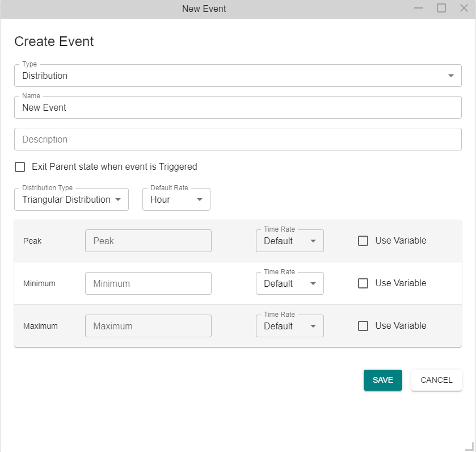
Task: Open the Time Rate dropdown in Peak row
Action: pos(289,241)
